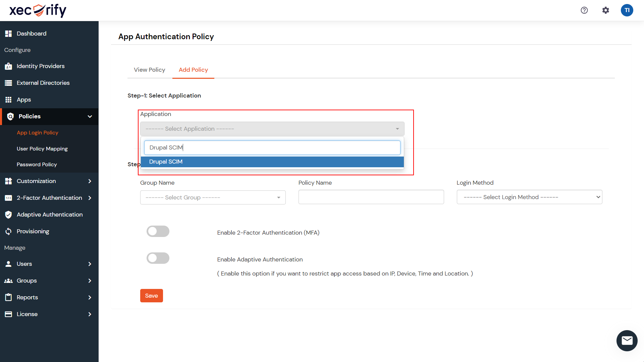The height and width of the screenshot is (362, 644).
Task: Open the App Login Policy menu item
Action: [x=38, y=133]
